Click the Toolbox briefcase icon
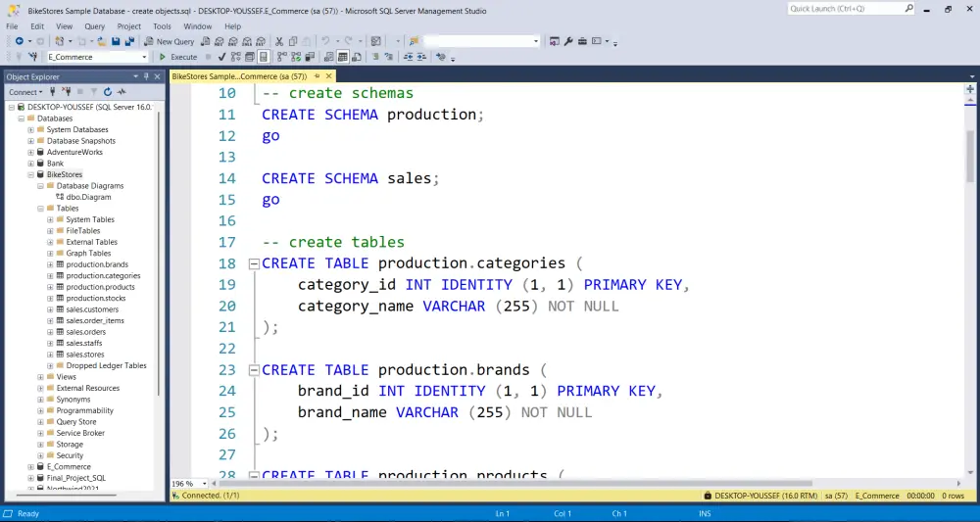This screenshot has height=522, width=980. 582,41
